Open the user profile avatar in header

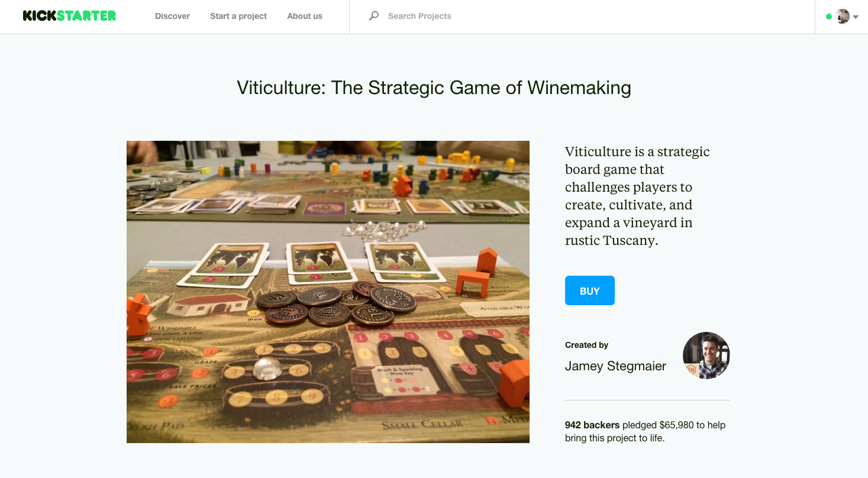843,17
